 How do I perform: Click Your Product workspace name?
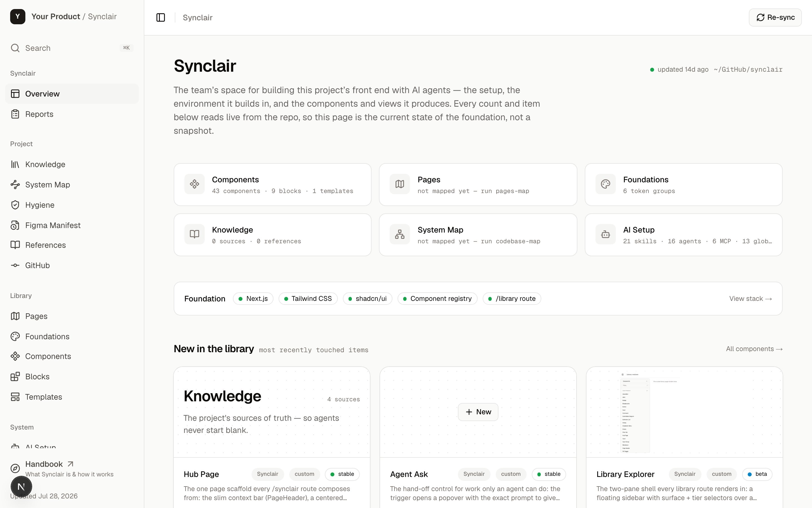(56, 16)
